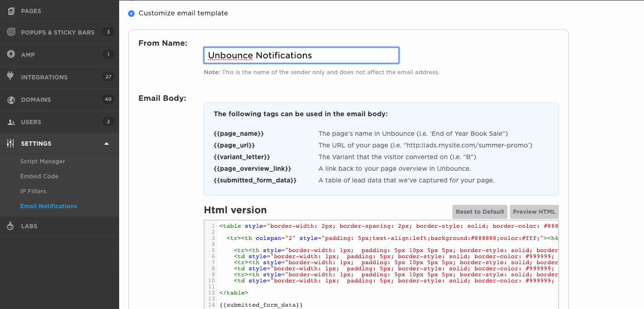Screen dimensions: 644x309
Task: Navigate to Domains section
Action: (x=59, y=99)
